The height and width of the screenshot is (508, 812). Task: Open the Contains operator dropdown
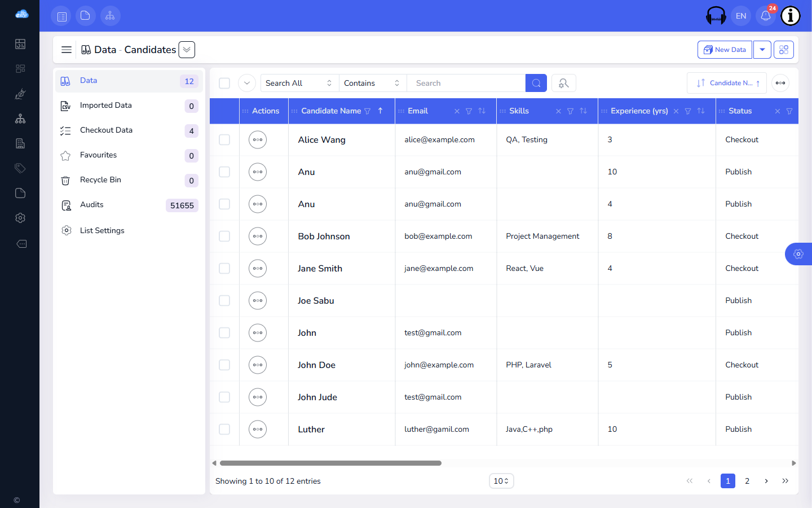(x=373, y=83)
